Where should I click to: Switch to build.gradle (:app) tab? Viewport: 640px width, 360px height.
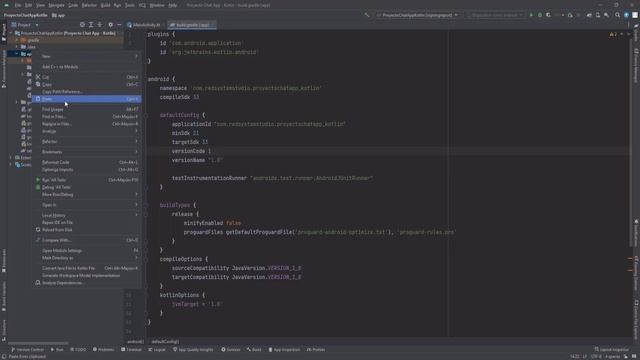tap(192, 25)
